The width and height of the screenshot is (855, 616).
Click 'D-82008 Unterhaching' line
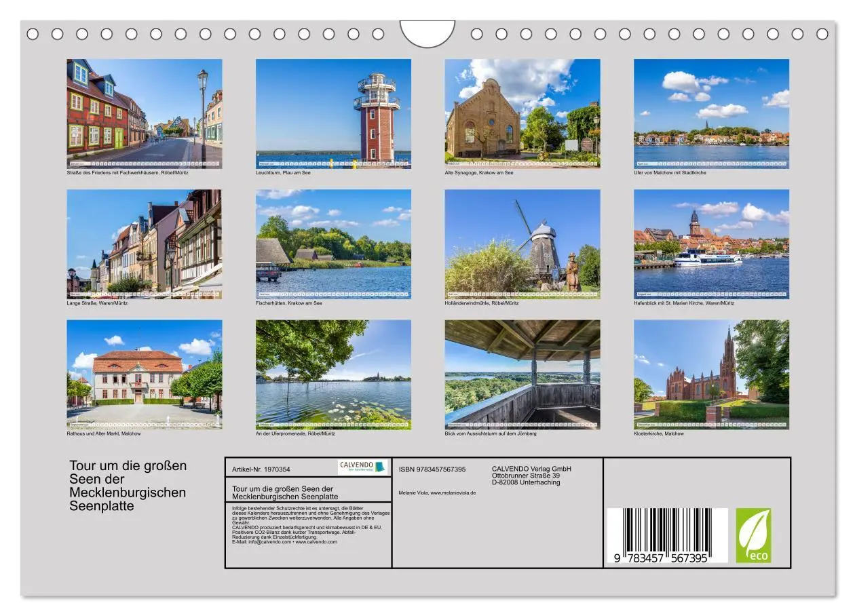pyautogui.click(x=526, y=482)
